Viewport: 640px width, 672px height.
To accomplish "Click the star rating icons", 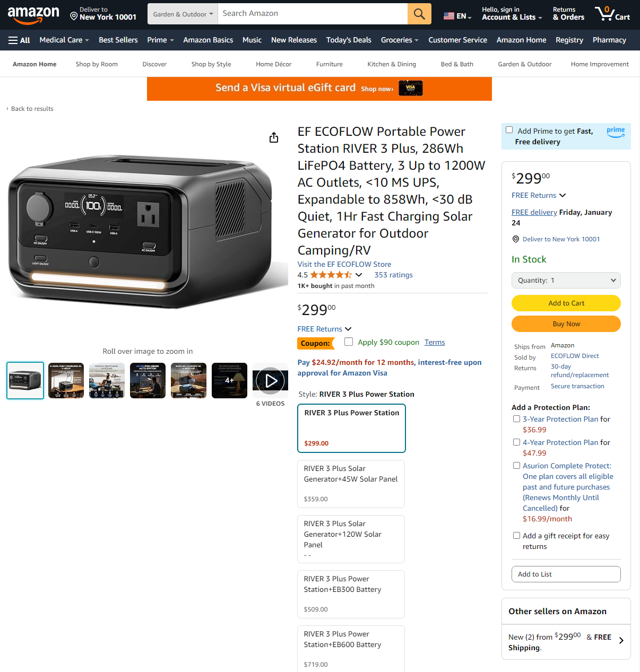I will click(x=331, y=275).
